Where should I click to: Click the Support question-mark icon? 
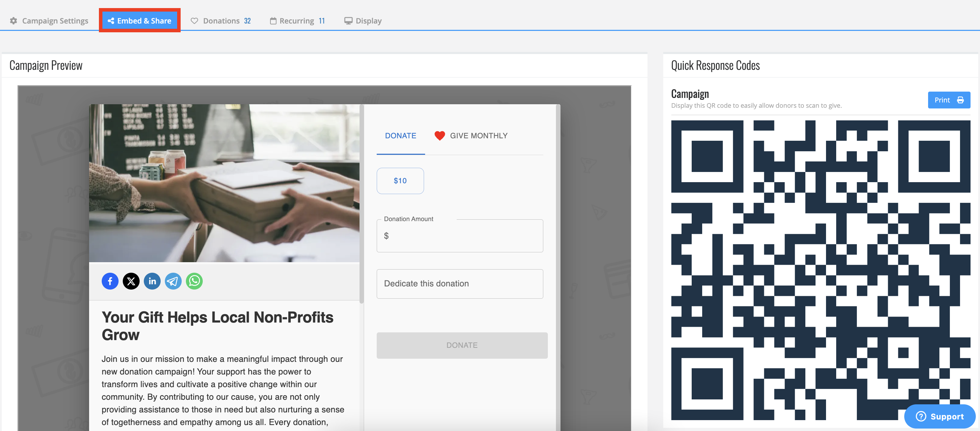pyautogui.click(x=921, y=416)
